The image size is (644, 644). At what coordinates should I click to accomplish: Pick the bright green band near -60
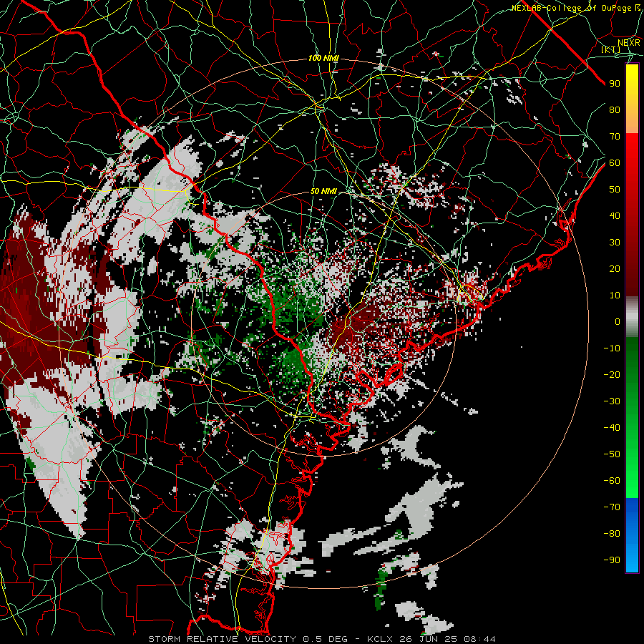[632, 482]
